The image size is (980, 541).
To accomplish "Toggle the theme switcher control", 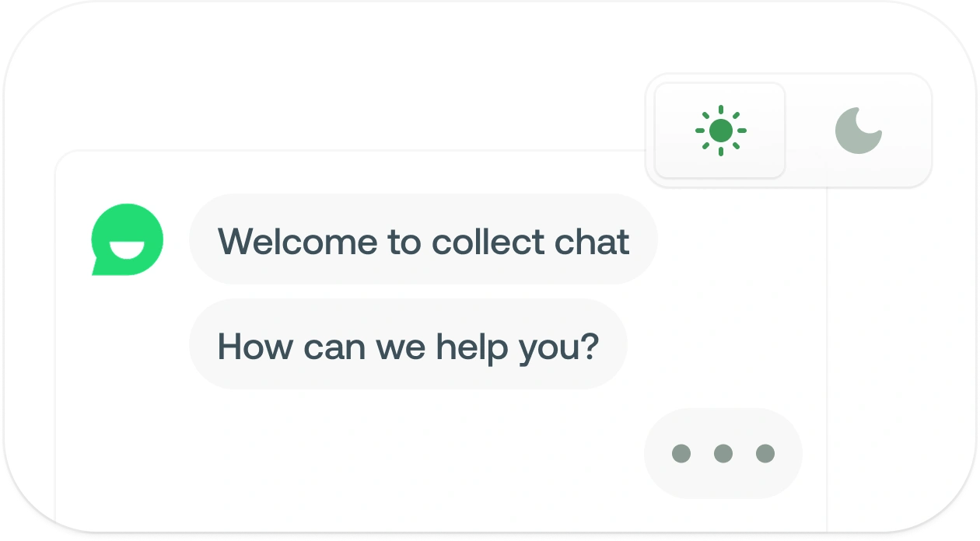I will tap(789, 130).
